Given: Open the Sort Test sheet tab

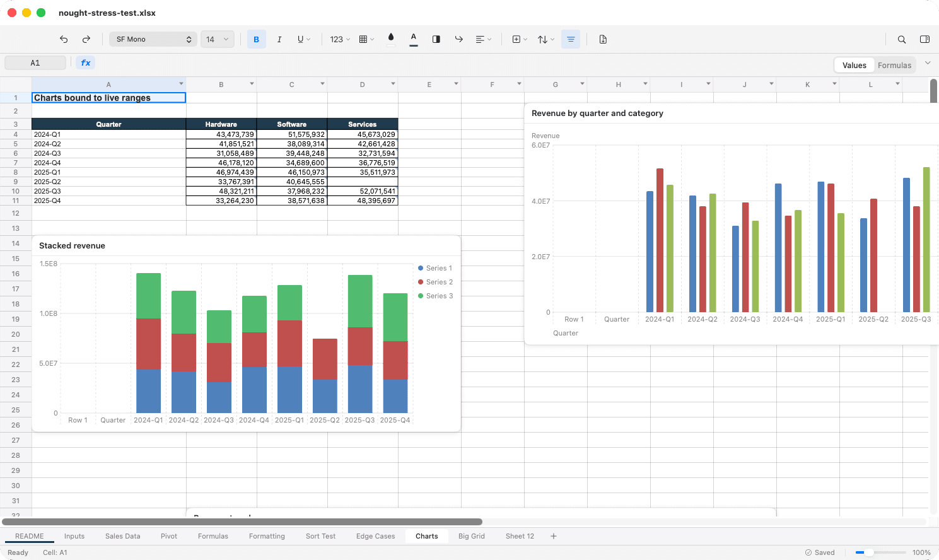Looking at the screenshot, I should (x=320, y=536).
